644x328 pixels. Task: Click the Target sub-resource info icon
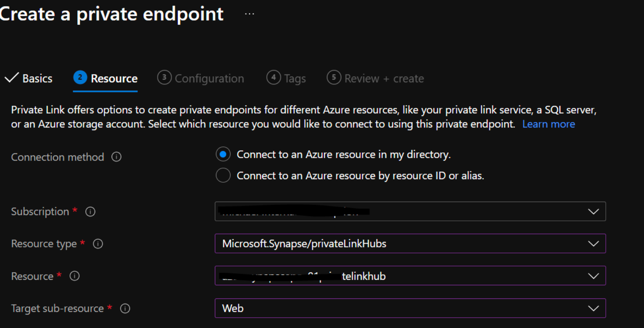(125, 308)
